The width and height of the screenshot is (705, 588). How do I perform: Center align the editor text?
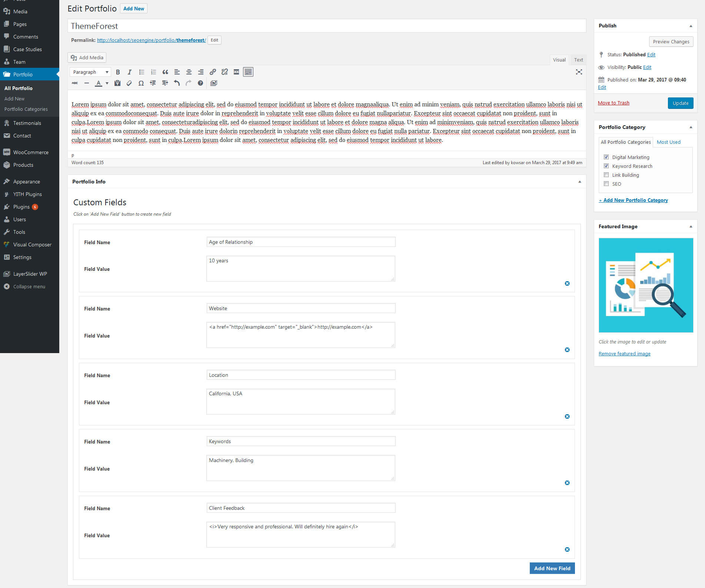point(189,72)
